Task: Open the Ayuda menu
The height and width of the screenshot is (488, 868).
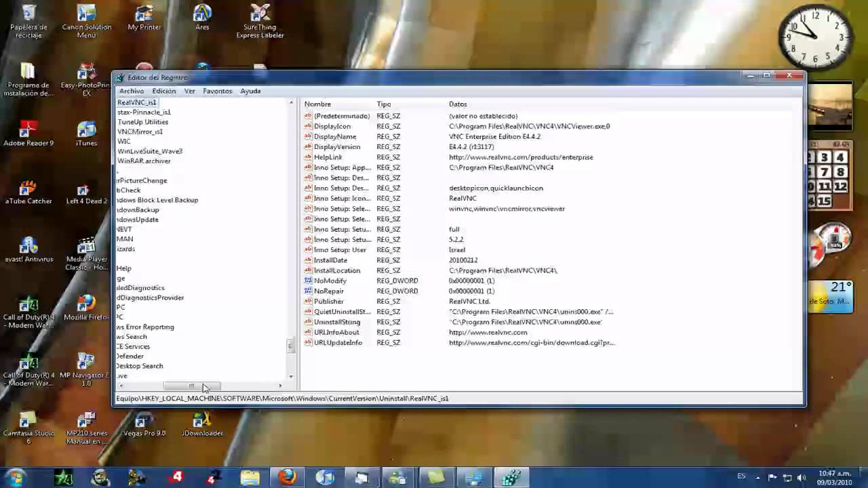Action: 250,91
